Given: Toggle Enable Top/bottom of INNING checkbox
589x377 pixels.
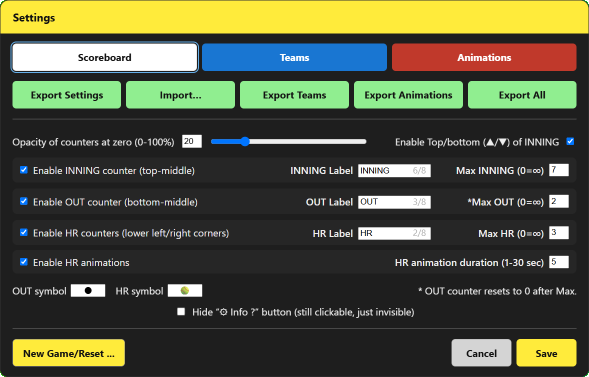Looking at the screenshot, I should click(x=570, y=142).
